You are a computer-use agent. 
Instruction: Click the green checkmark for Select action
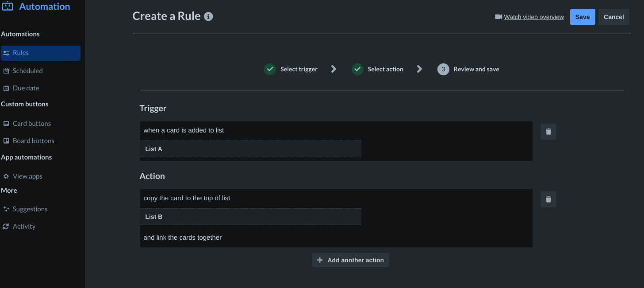(357, 69)
